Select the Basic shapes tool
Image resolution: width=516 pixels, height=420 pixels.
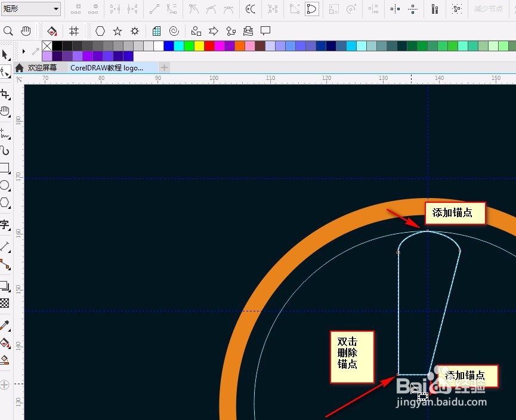196,31
